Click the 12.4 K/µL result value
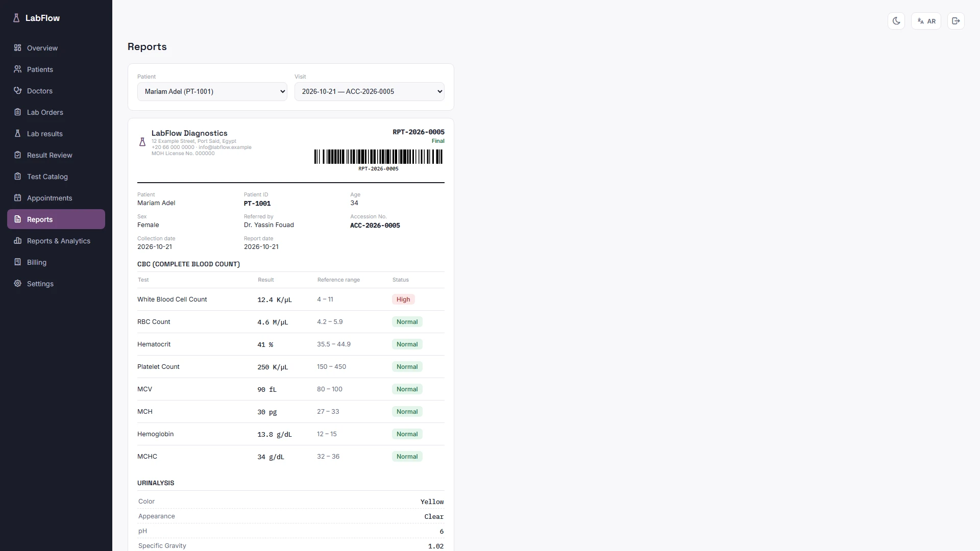This screenshot has height=551, width=980. [x=275, y=300]
